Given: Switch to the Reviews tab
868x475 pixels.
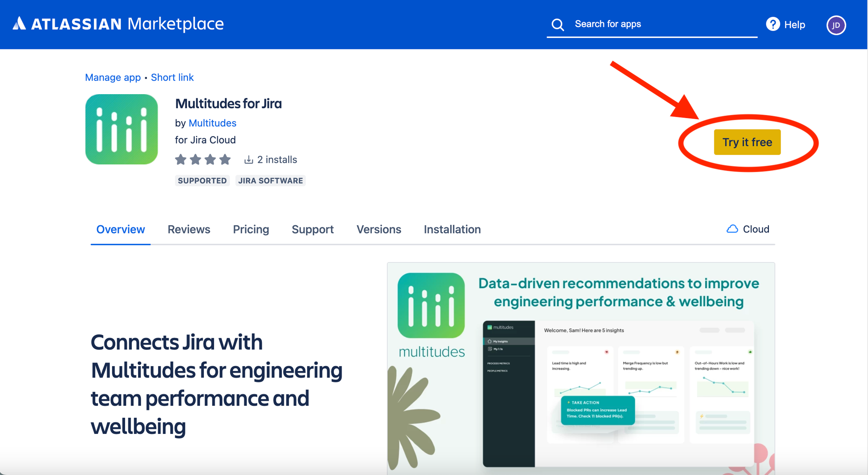Looking at the screenshot, I should 189,229.
